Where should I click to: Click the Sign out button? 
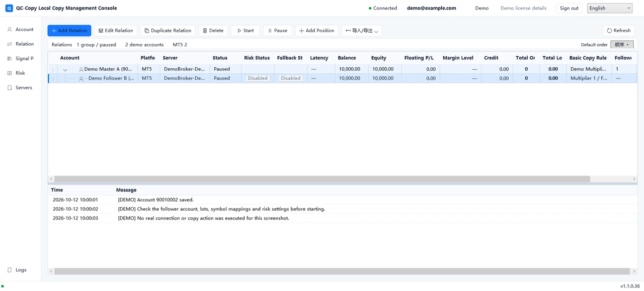[x=569, y=8]
